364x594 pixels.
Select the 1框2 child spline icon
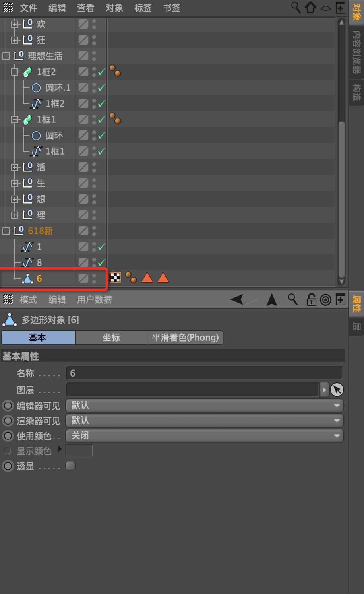point(36,104)
